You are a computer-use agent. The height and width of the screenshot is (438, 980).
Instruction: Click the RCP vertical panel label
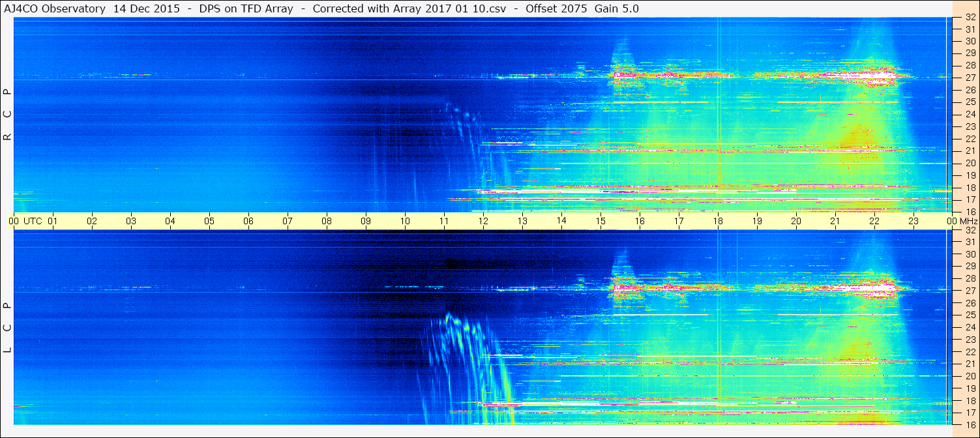[8, 115]
